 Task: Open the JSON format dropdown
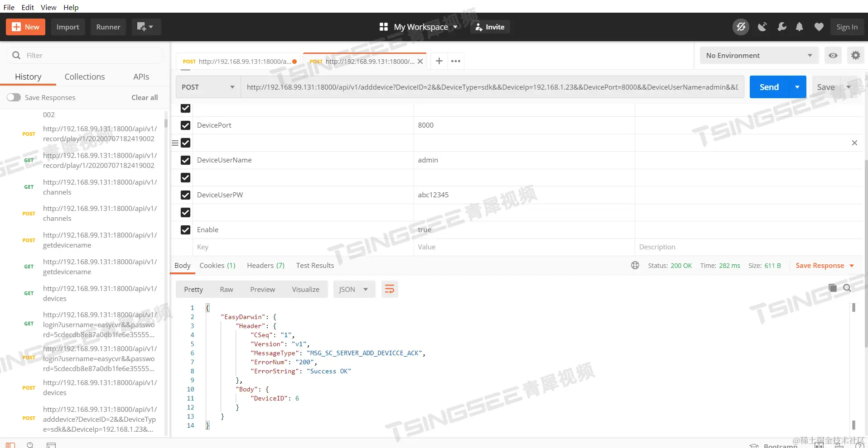[354, 290]
